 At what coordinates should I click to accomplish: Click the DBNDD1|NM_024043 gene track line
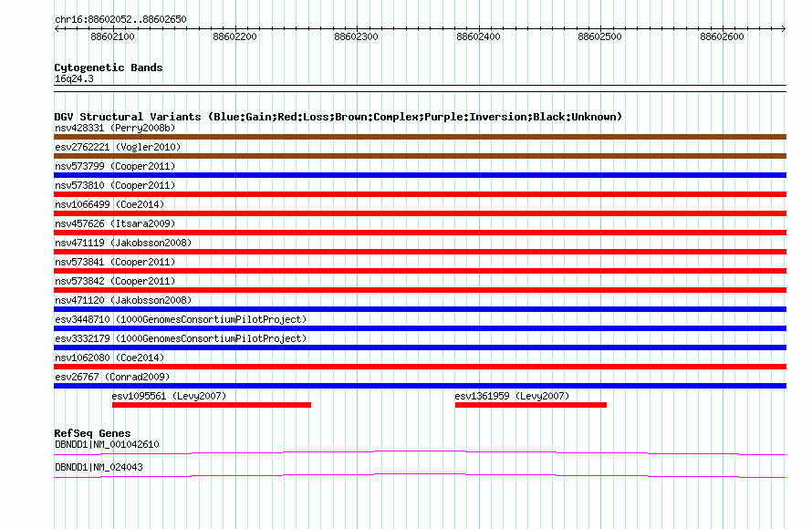click(x=420, y=475)
